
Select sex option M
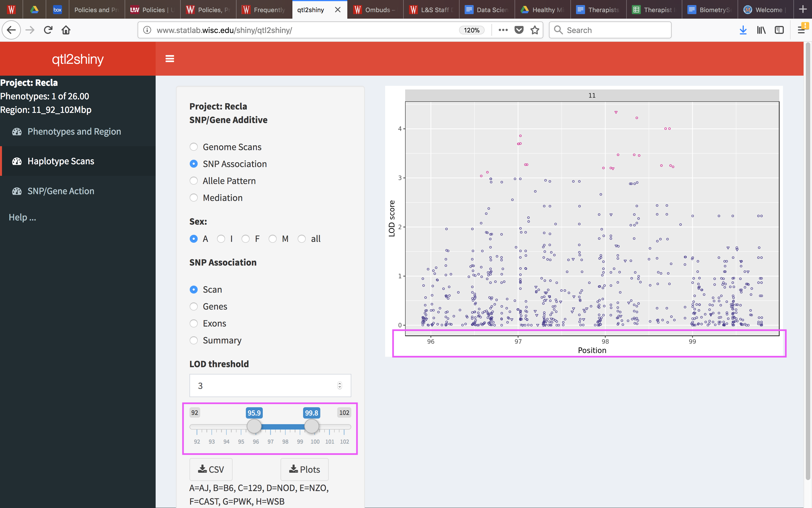click(272, 238)
